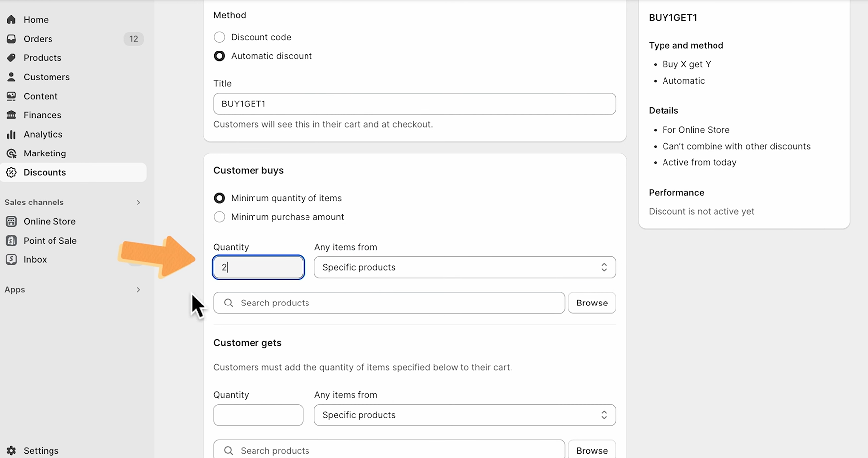Screen dimensions: 868x458
Task: Click 'Buy X get Y' summary item
Action: coord(687,64)
